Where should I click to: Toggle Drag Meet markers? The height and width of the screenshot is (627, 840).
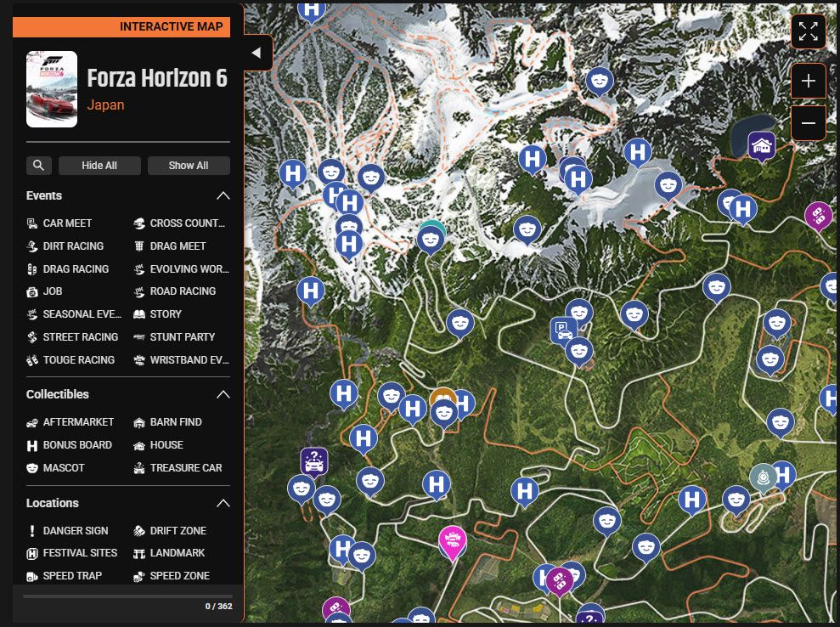pyautogui.click(x=170, y=246)
